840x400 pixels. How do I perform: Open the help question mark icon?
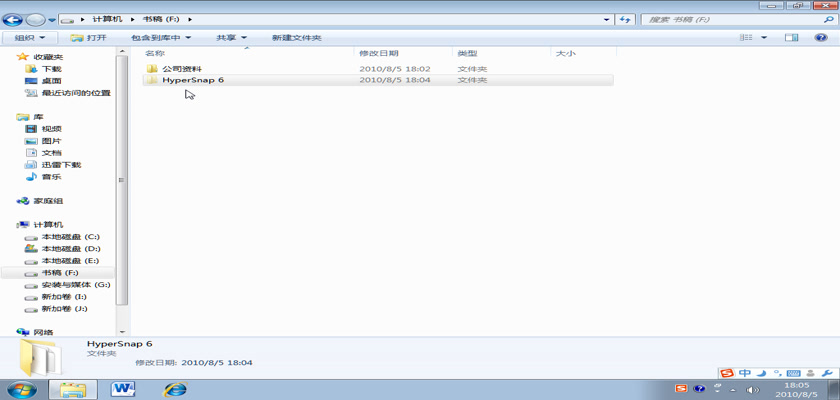pos(820,38)
